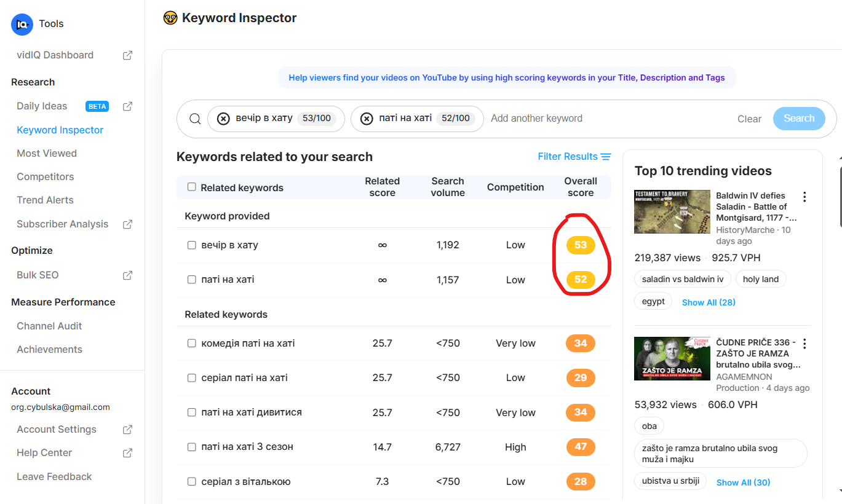Open the Filter Results menu

574,157
